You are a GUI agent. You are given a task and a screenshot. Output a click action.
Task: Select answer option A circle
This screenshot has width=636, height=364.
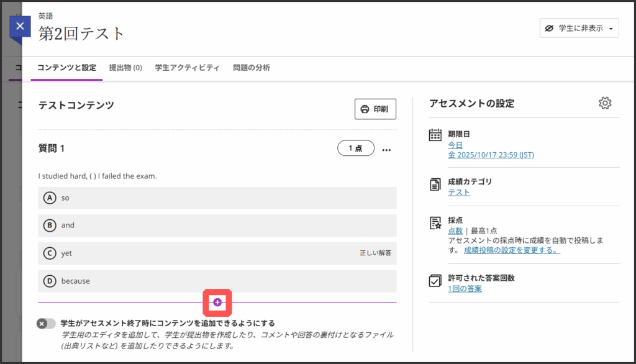(50, 198)
